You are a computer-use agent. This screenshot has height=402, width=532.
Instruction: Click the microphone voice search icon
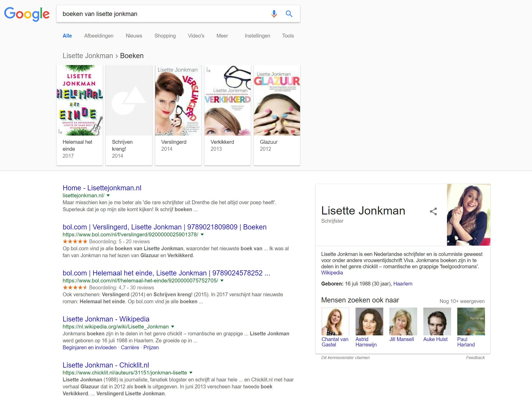pyautogui.click(x=274, y=14)
